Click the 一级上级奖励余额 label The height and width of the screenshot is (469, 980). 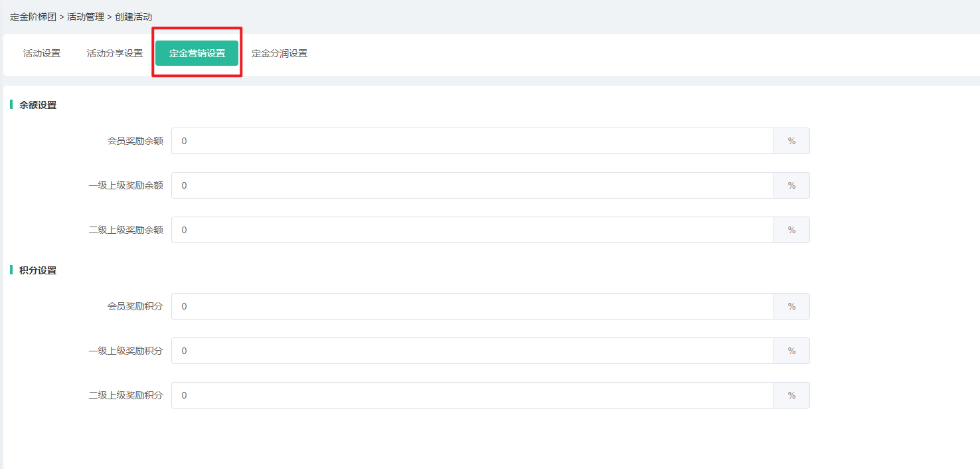tap(126, 185)
